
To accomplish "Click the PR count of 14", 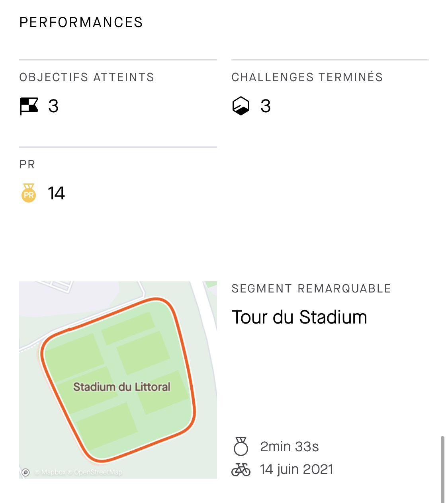I will (x=56, y=193).
